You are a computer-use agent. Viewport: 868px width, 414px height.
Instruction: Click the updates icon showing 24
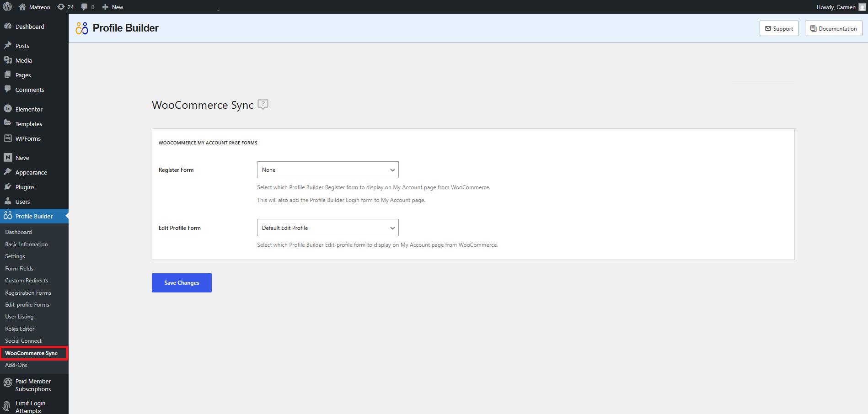click(x=61, y=7)
